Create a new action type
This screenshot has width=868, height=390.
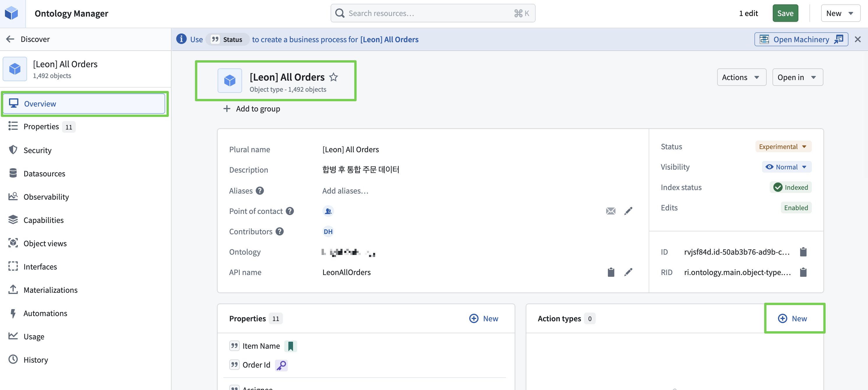(793, 318)
